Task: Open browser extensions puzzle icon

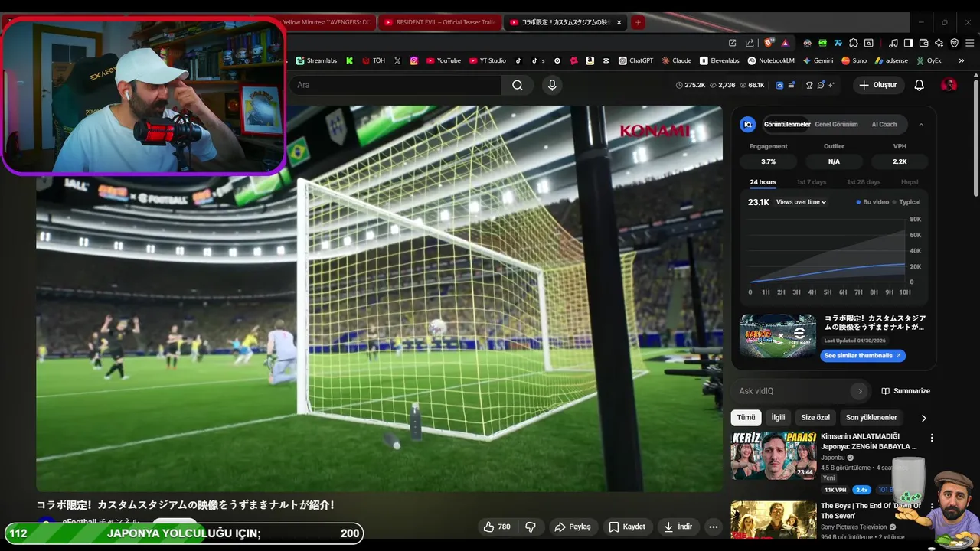Action: pyautogui.click(x=854, y=43)
